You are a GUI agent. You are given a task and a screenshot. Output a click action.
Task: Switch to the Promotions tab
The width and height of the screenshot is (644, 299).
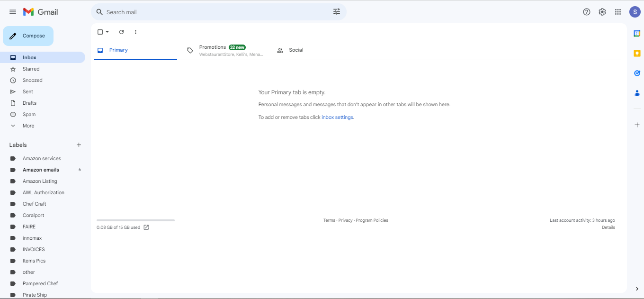(x=224, y=50)
